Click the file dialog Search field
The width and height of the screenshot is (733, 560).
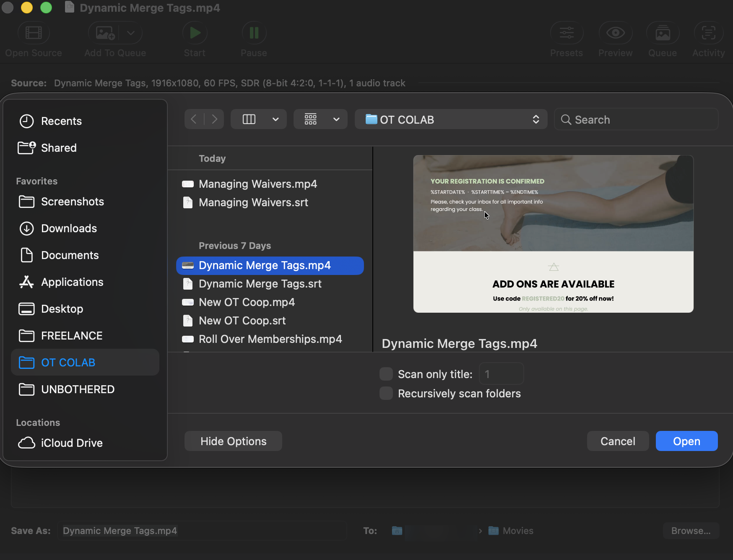pos(636,119)
